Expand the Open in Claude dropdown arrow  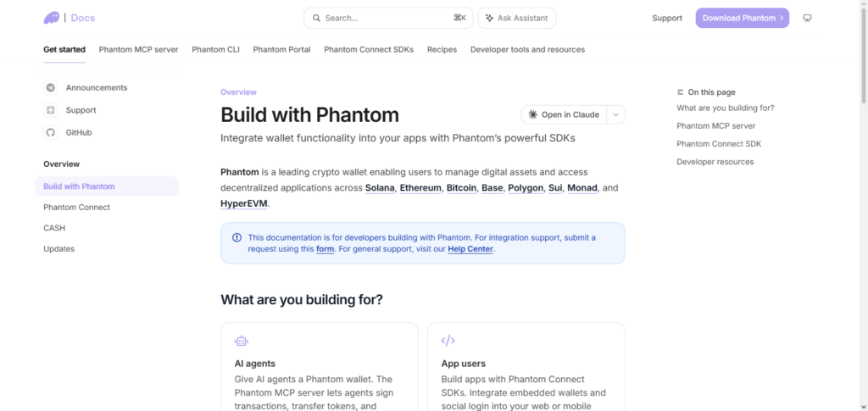(x=616, y=114)
